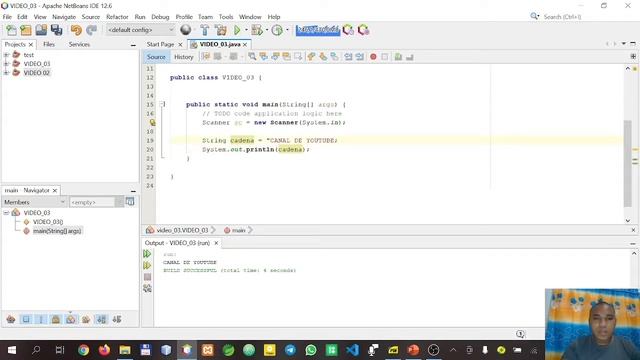640x360 pixels.
Task: Click the Firefox taskbar icon
Action: (x=104, y=350)
